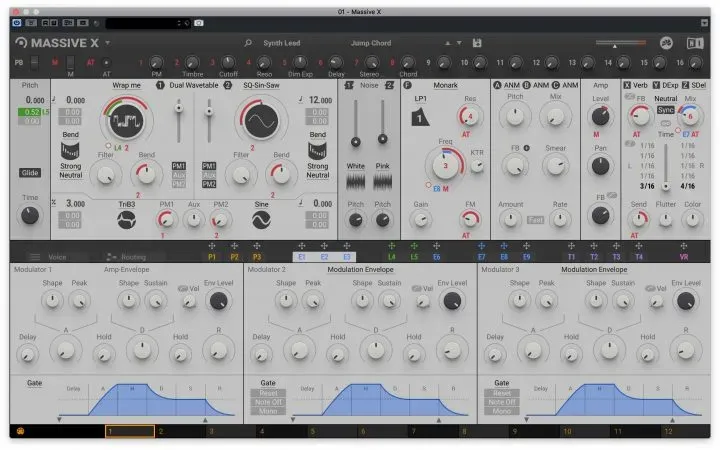Open the Dual Wavetable selector menu
The image size is (720, 450).
pyautogui.click(x=194, y=85)
